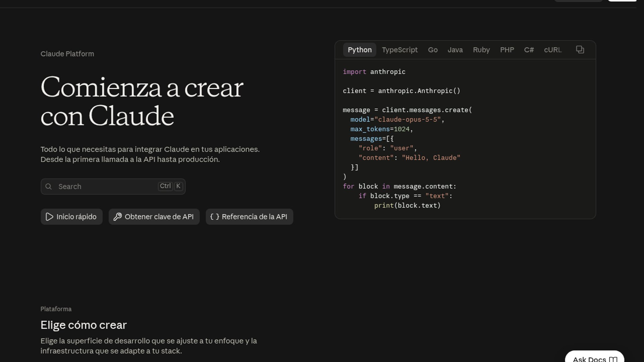Screen dimensions: 644x362
Task: Switch to the Go code tab
Action: click(433, 50)
